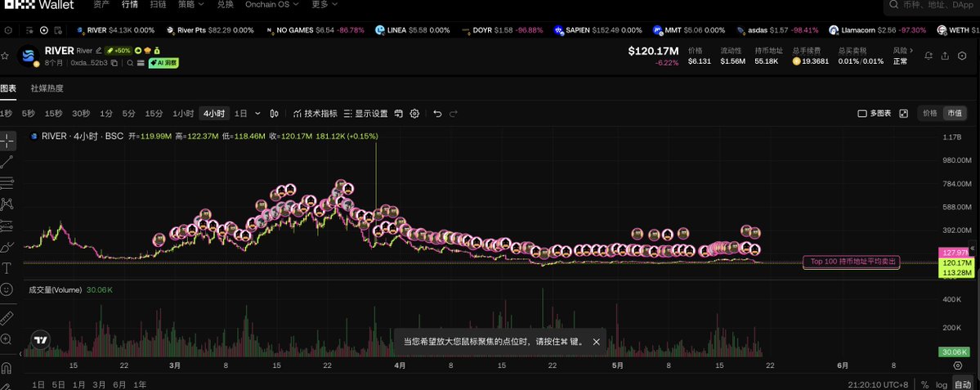Select the trend line drawing tool
980x390 pixels.
point(7,162)
